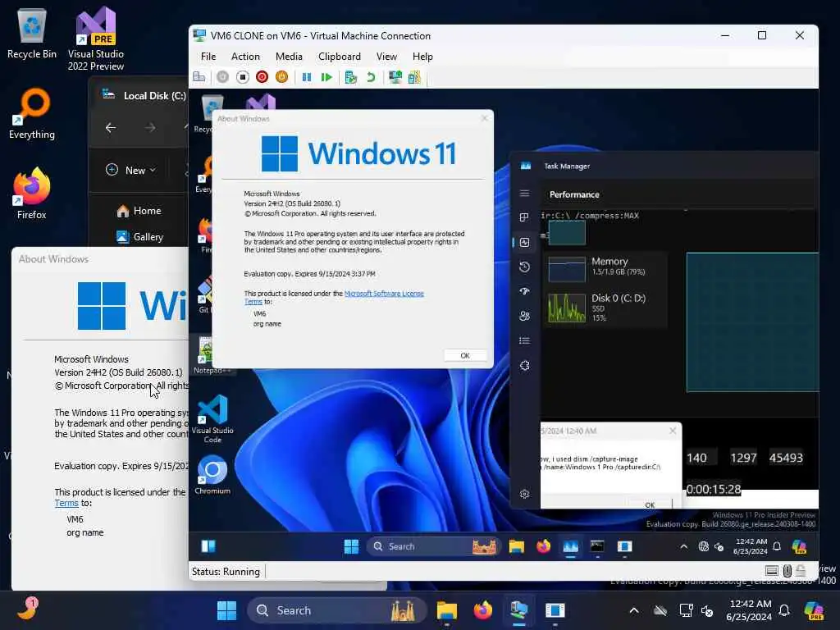Open Recycle Bin on host desktop
This screenshot has height=630, width=840.
[32, 33]
